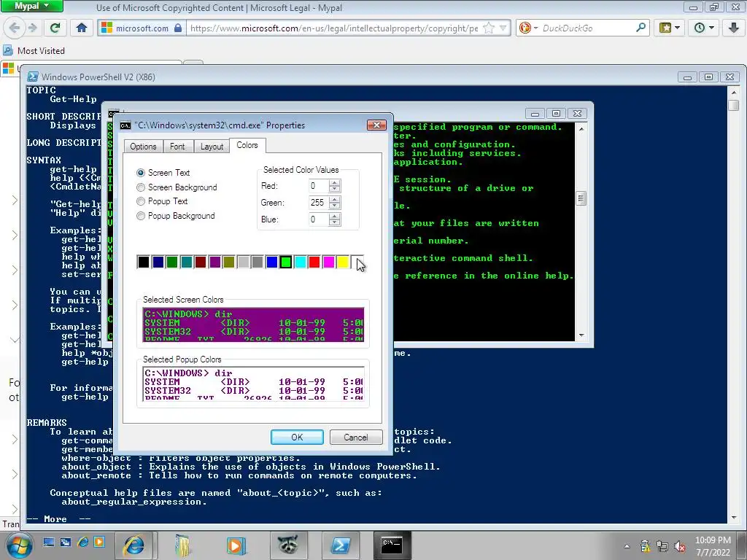
Task: Increase the Red value with up spinner
Action: click(x=334, y=182)
